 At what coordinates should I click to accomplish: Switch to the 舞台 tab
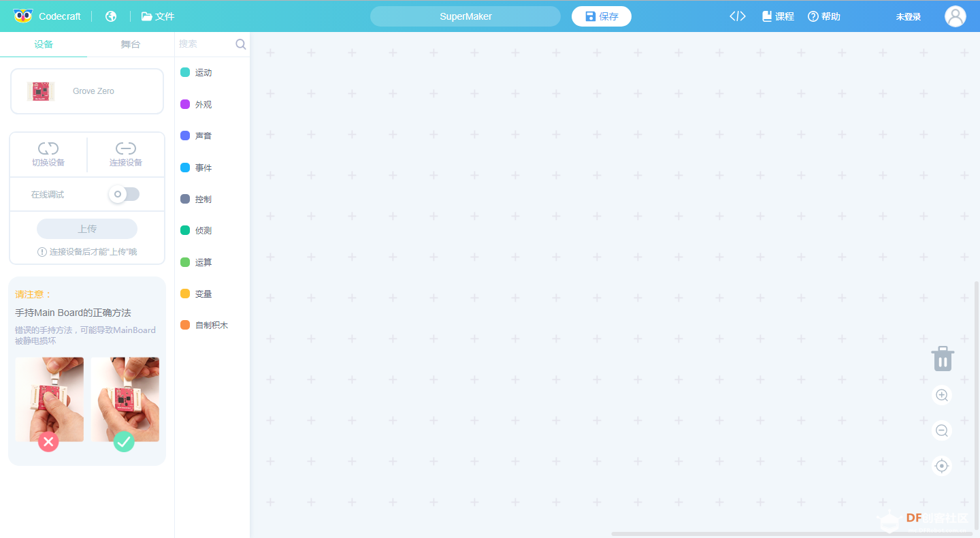pyautogui.click(x=131, y=44)
